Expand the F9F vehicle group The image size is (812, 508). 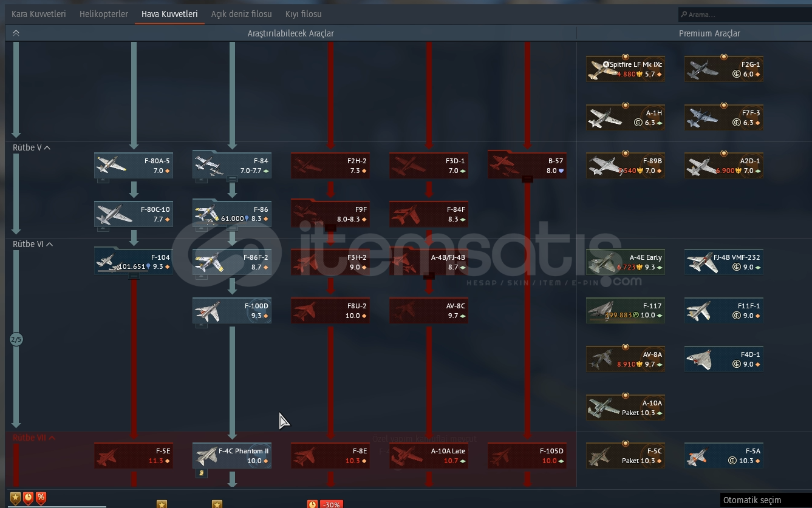(x=330, y=228)
